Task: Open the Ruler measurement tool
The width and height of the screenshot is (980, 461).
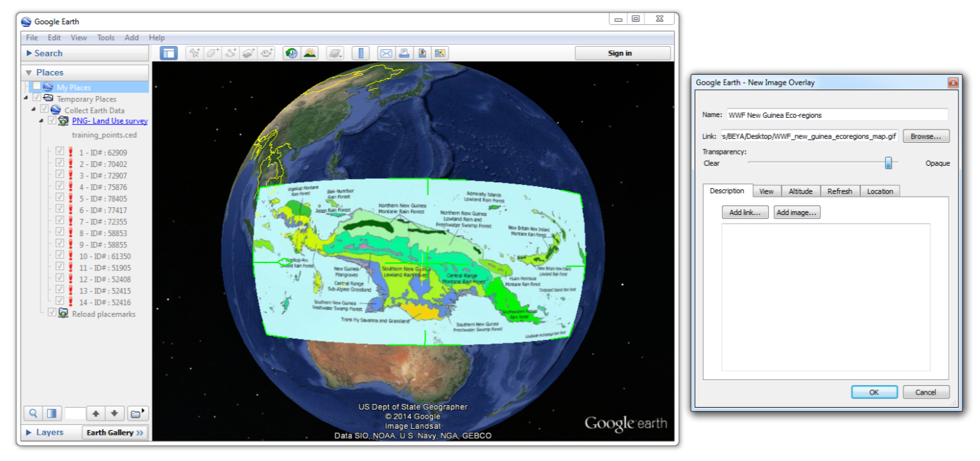Action: coord(360,53)
